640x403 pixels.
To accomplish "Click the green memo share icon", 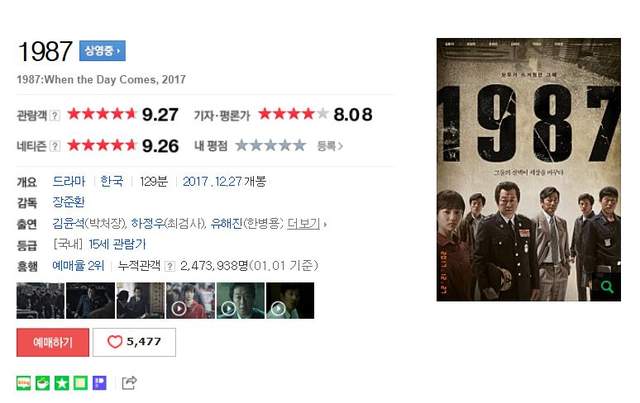I will (x=80, y=383).
